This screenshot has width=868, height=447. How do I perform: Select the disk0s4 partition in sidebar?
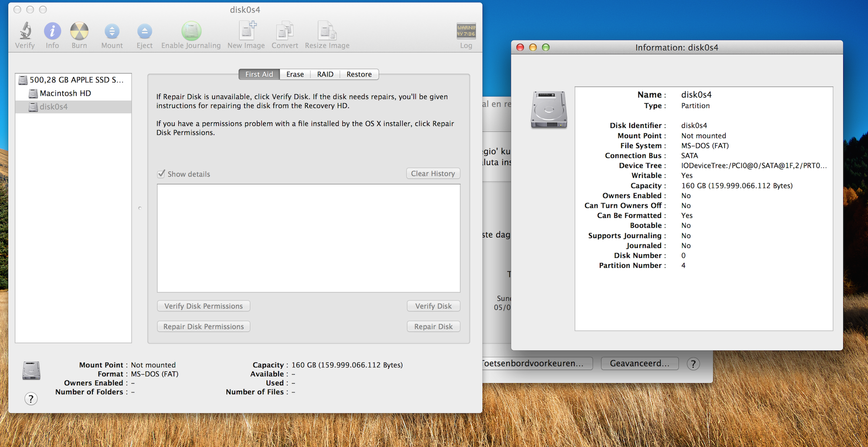(73, 107)
